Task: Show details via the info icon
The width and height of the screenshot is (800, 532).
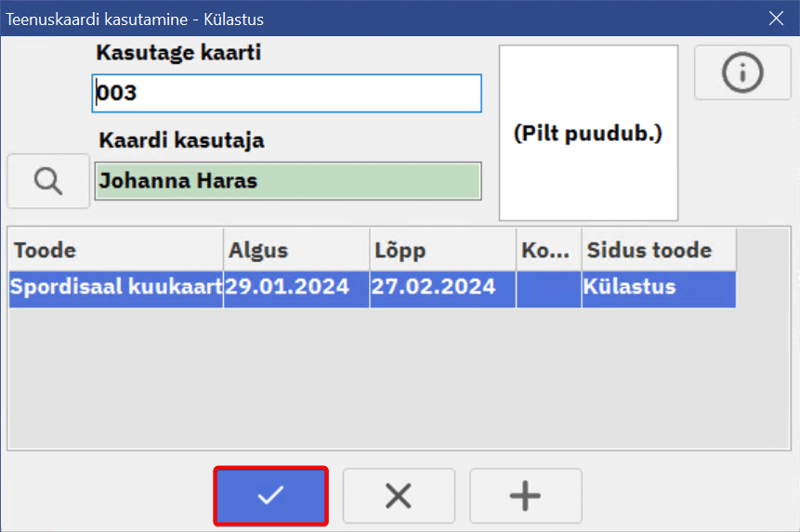Action: point(741,72)
